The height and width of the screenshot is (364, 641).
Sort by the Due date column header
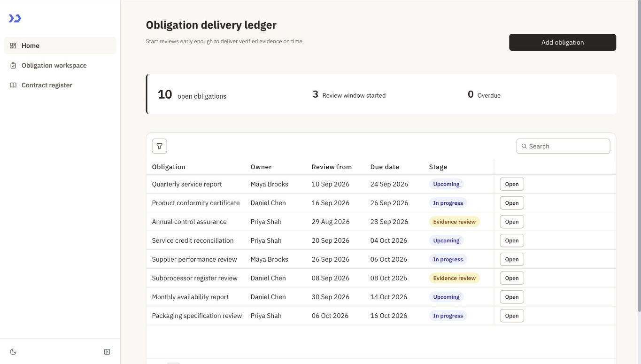385,167
